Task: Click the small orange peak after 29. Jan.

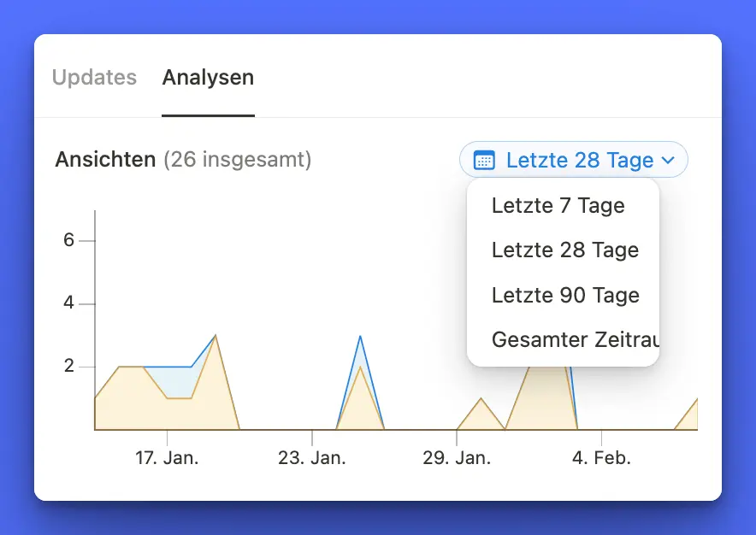Action: (x=481, y=400)
